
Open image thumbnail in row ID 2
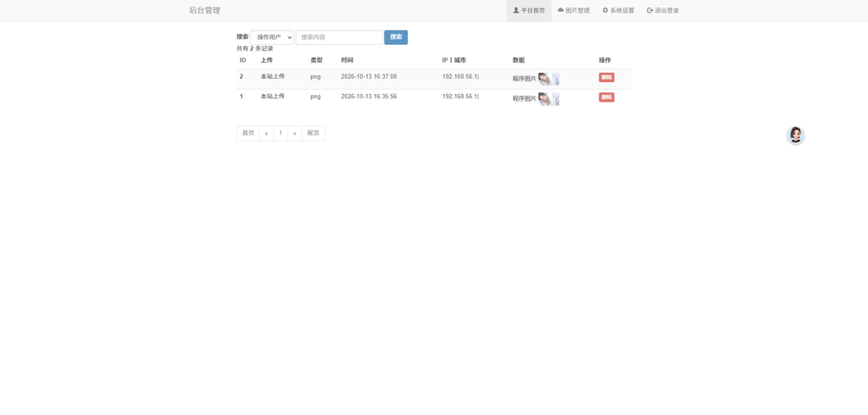[548, 79]
